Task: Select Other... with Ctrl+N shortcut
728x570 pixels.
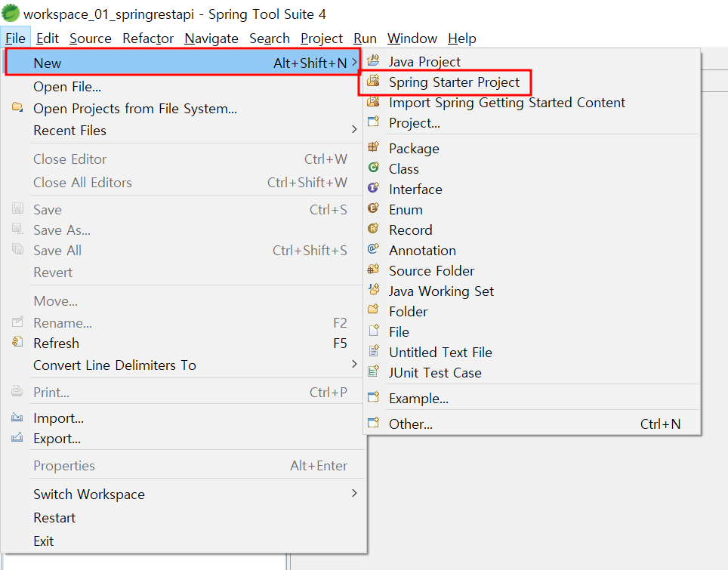Action: (532, 424)
